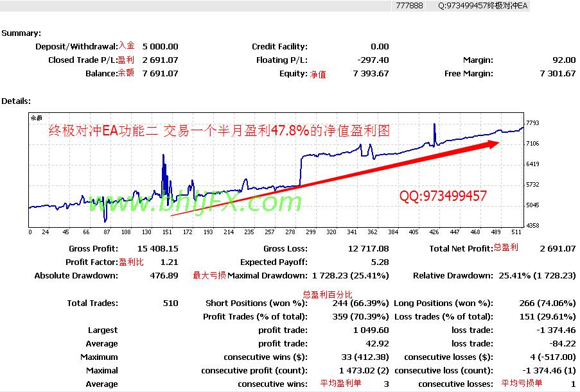Select Profit Trades value 359 (70.39%)
Screen dimensions: 580x392
pyautogui.click(x=360, y=317)
